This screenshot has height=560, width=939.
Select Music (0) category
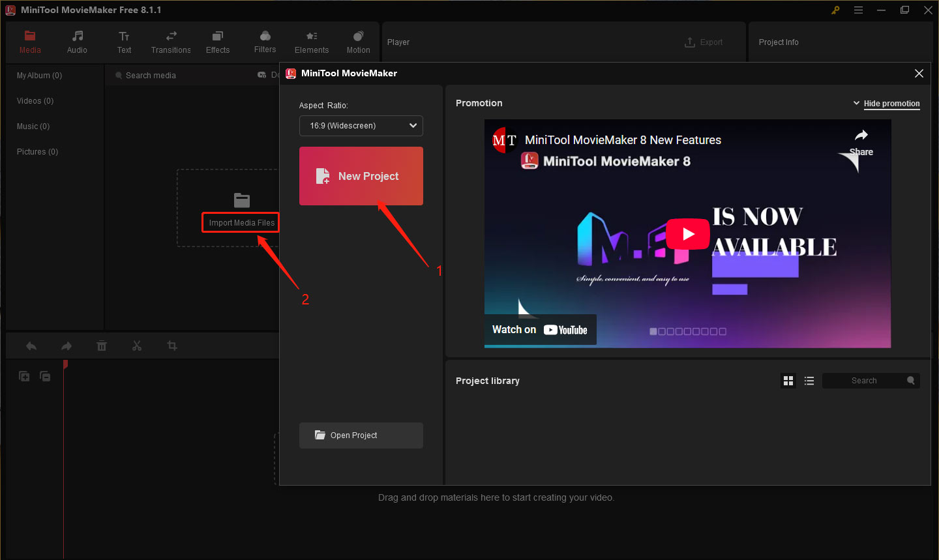click(x=33, y=126)
